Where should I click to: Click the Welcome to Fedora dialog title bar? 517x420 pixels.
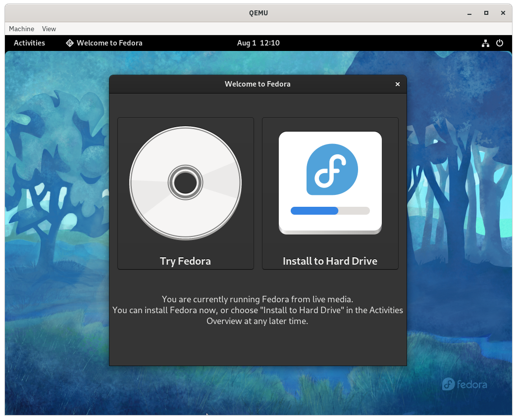coord(258,84)
